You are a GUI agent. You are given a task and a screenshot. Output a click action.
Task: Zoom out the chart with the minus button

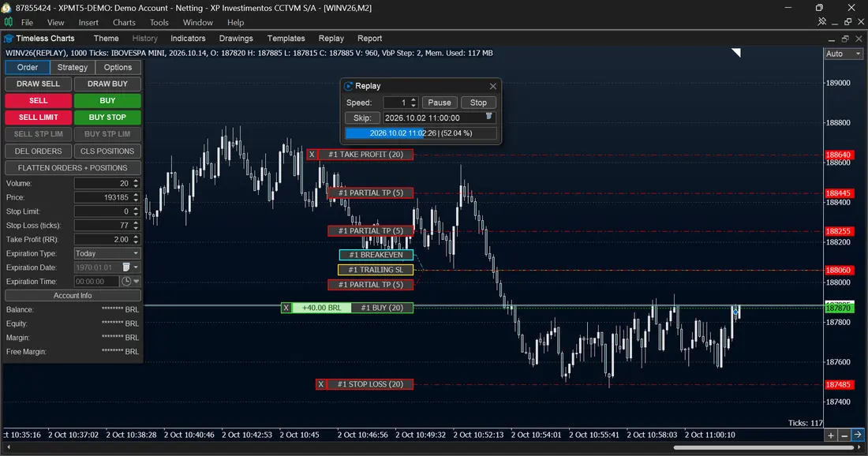(x=844, y=435)
